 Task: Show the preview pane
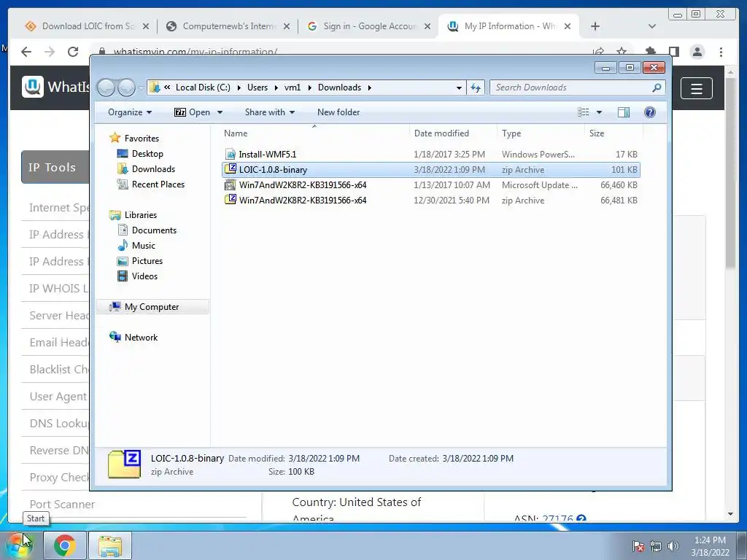(x=623, y=112)
